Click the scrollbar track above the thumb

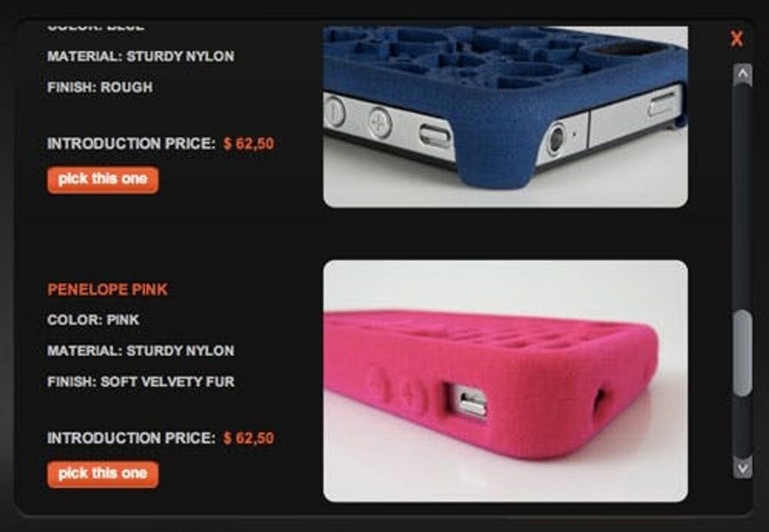point(742,196)
